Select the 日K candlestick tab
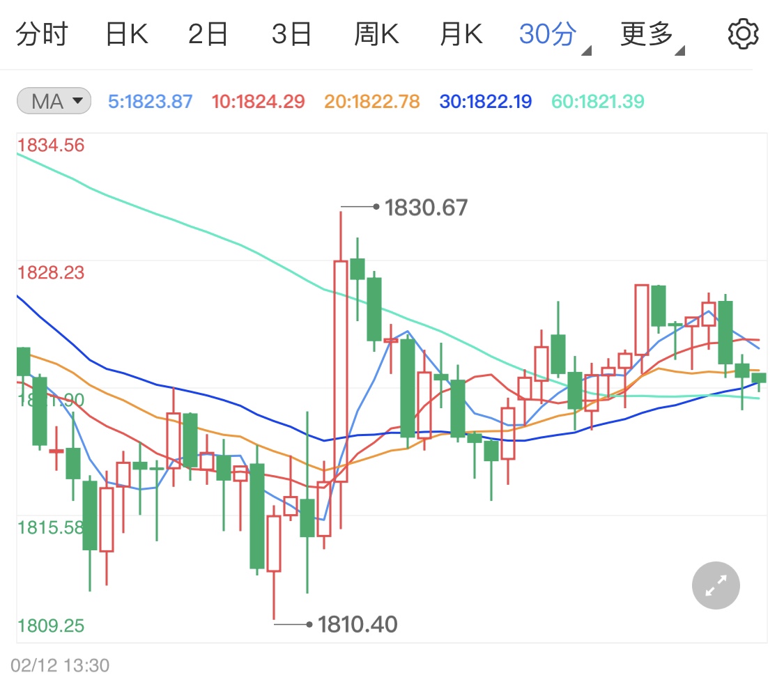784x675 pixels. [x=125, y=32]
